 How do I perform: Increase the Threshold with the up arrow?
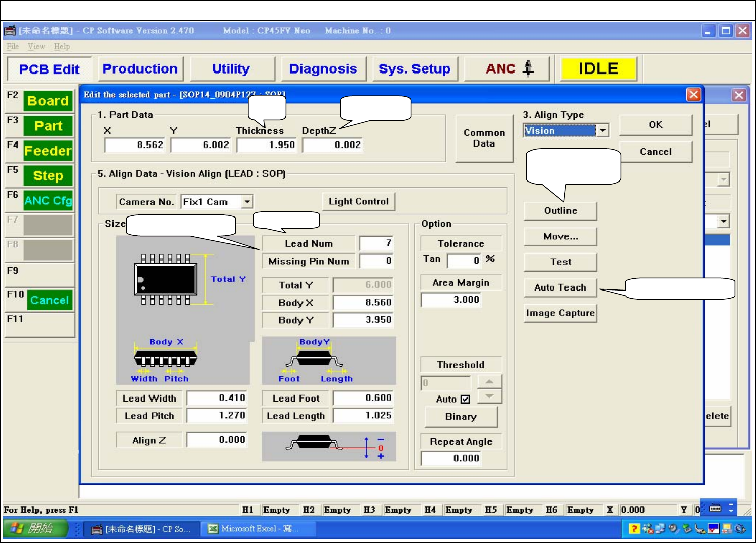[489, 382]
